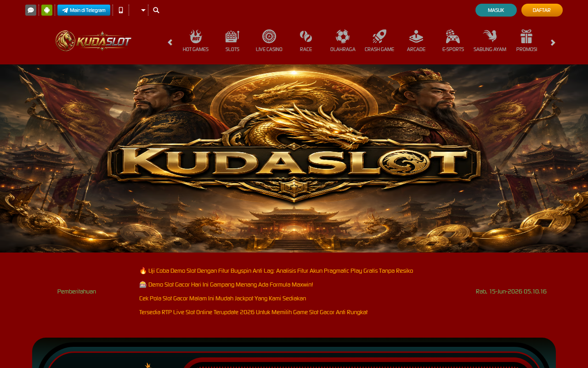Open the live chat bubble icon

point(31,10)
